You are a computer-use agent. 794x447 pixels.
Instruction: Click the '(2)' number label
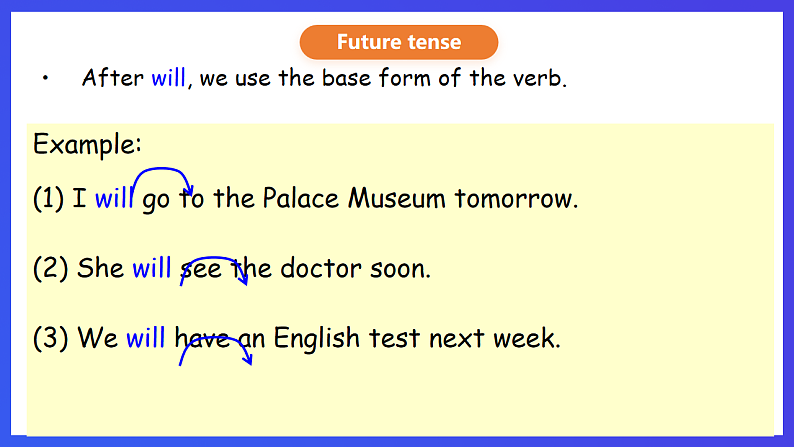click(x=49, y=268)
